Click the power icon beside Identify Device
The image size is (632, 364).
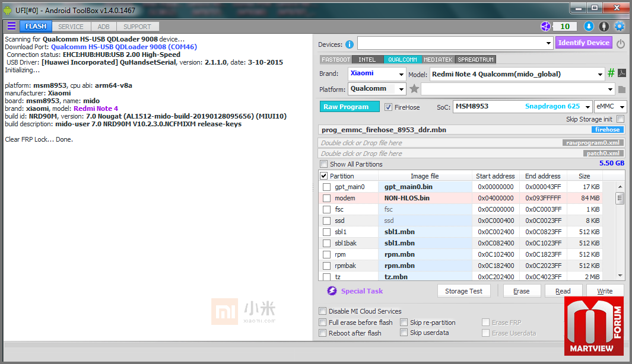[621, 43]
